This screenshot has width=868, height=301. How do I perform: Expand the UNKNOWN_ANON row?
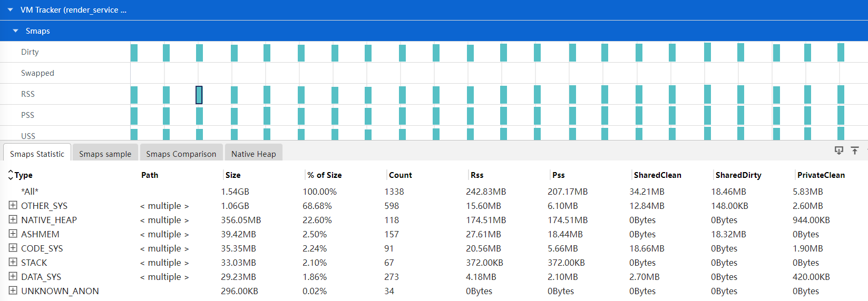[x=13, y=290]
